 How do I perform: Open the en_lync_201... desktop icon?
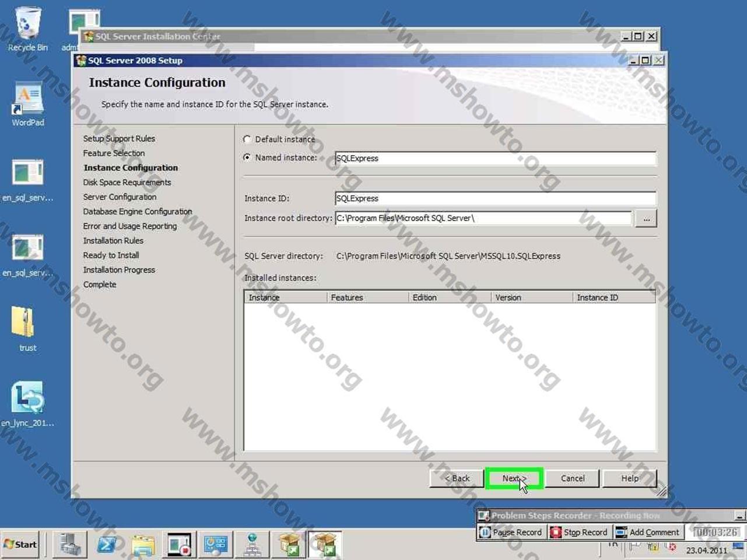(x=27, y=404)
